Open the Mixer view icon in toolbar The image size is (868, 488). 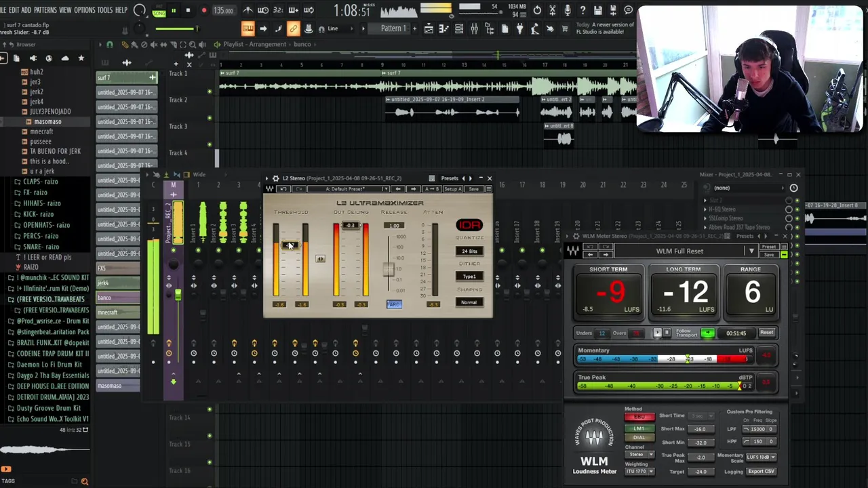click(474, 28)
